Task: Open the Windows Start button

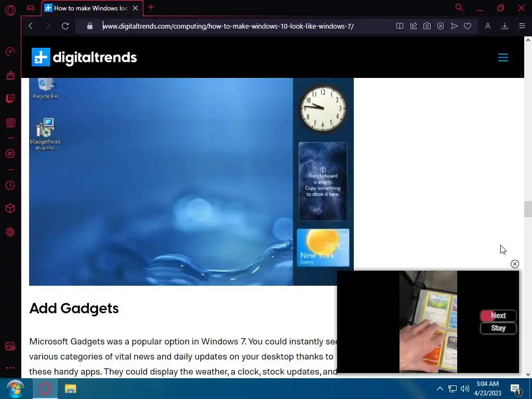Action: 15,389
